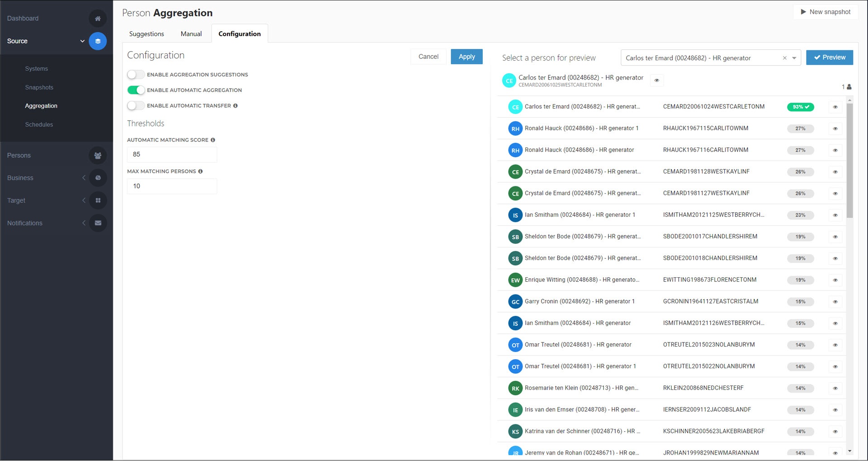
Task: Click GC avatar of Garry Cronin
Action: click(x=515, y=302)
